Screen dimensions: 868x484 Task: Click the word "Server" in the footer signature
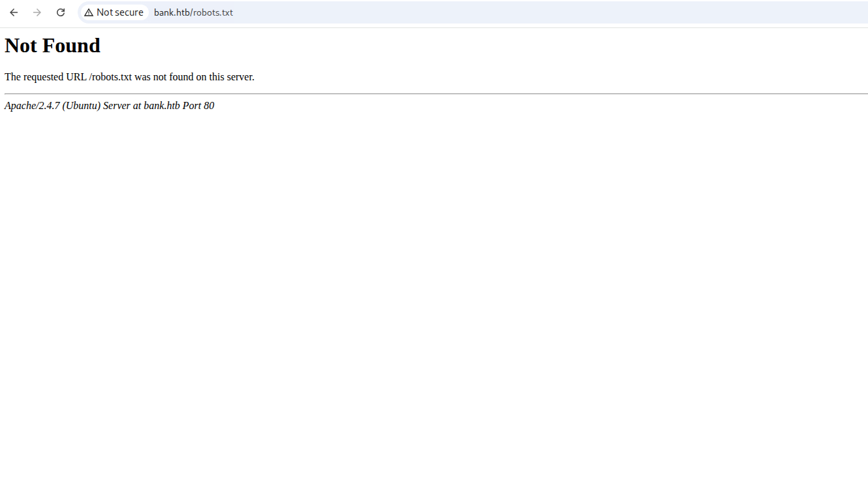(x=117, y=106)
